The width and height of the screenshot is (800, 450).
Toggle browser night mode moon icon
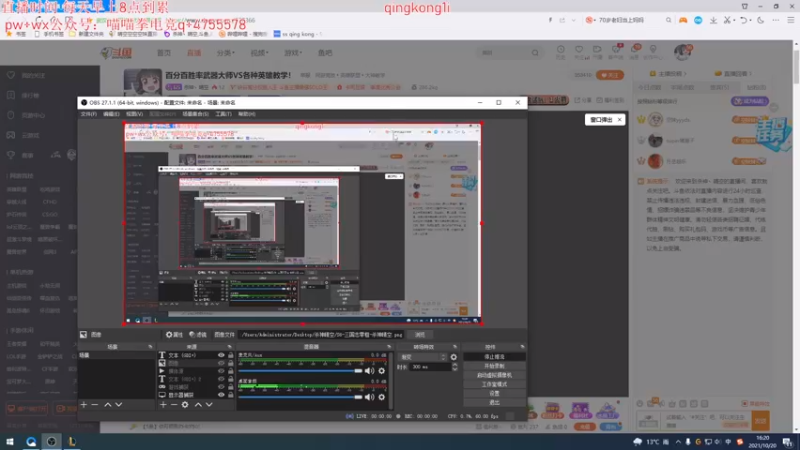(761, 20)
